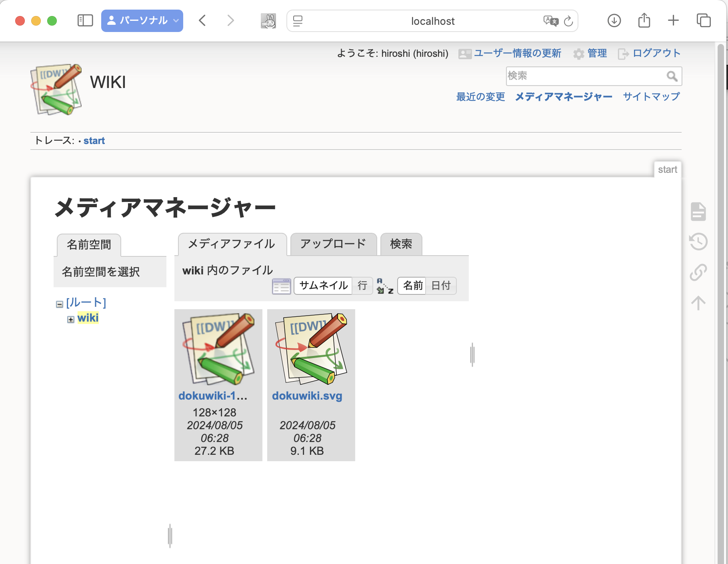Open page source via the document icon
Viewport: 728px width, 564px height.
tap(698, 212)
